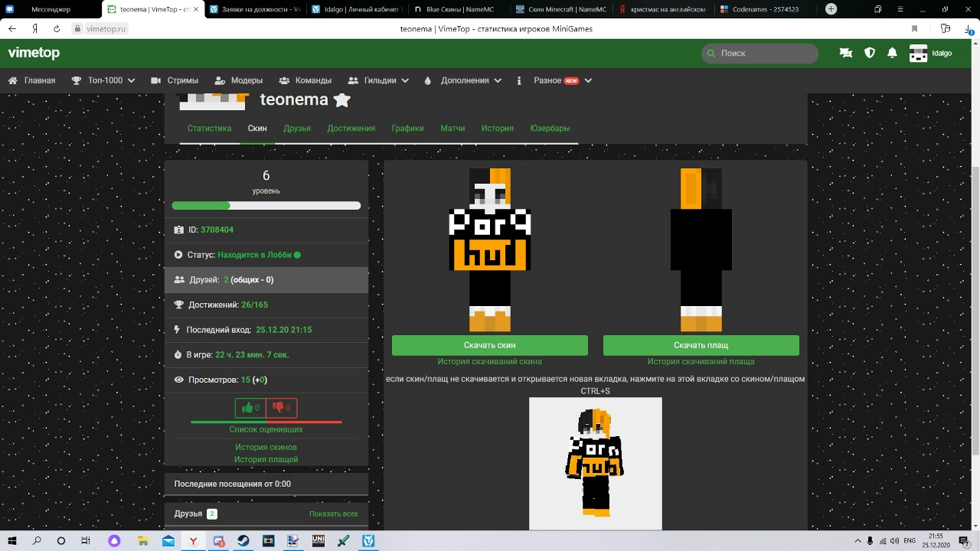980x551 pixels.
Task: Click the vimetop logo
Action: 34,53
